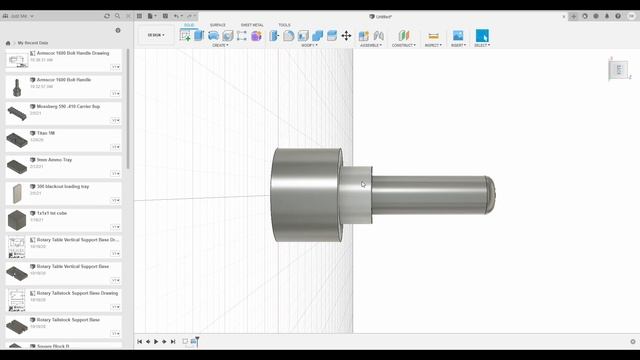Select the purple Create Form tool

click(256, 36)
